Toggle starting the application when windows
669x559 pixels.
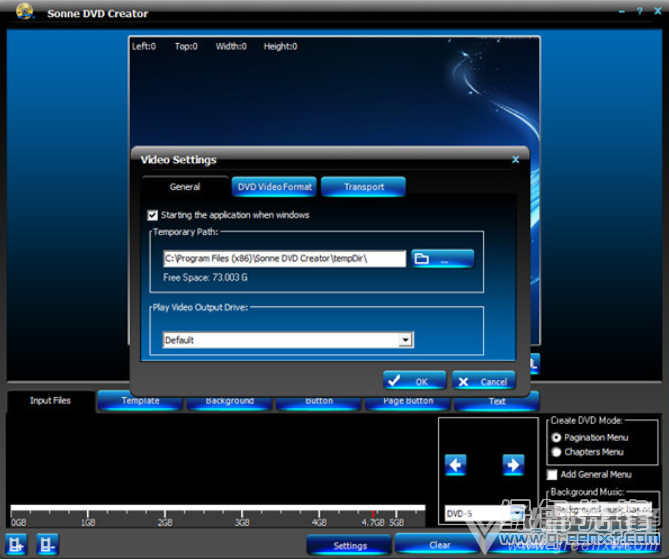(152, 215)
